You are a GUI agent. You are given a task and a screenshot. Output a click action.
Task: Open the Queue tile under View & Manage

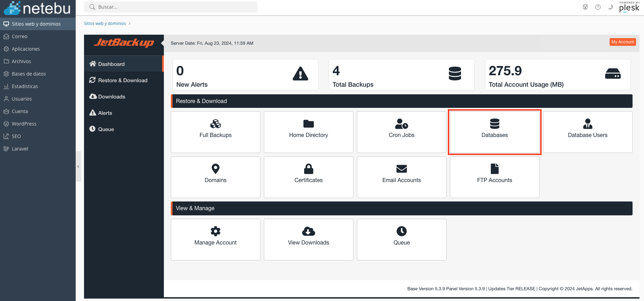[402, 240]
